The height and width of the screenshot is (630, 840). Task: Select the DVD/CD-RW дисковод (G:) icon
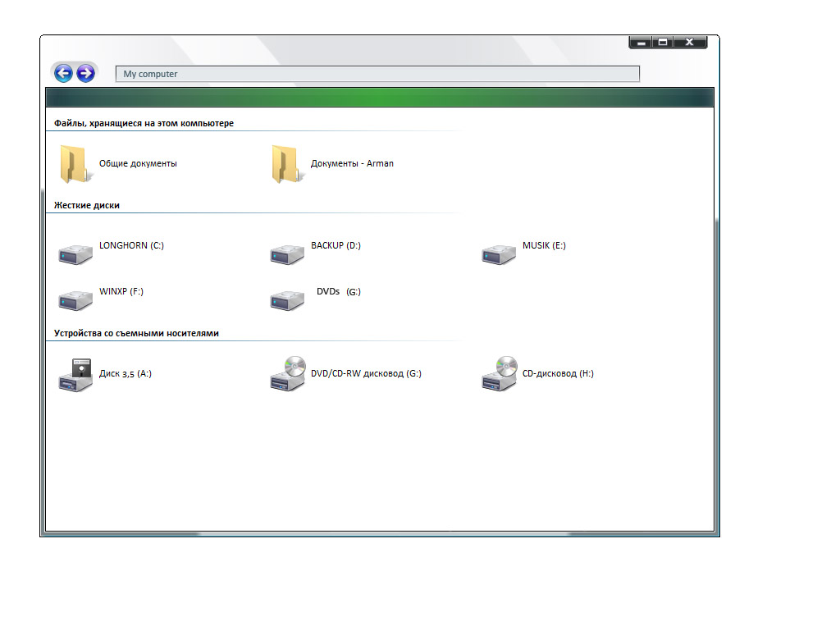(x=288, y=373)
